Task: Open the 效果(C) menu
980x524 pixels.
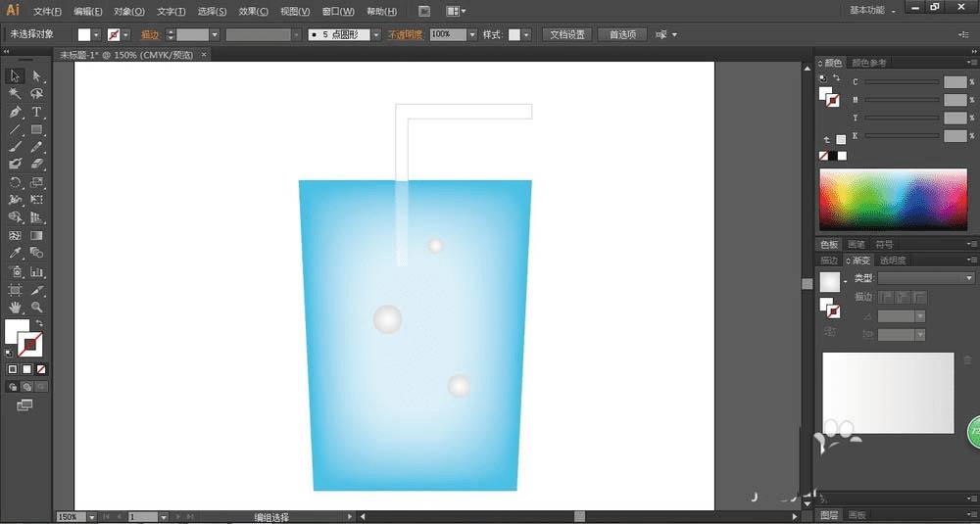Action: pos(253,12)
